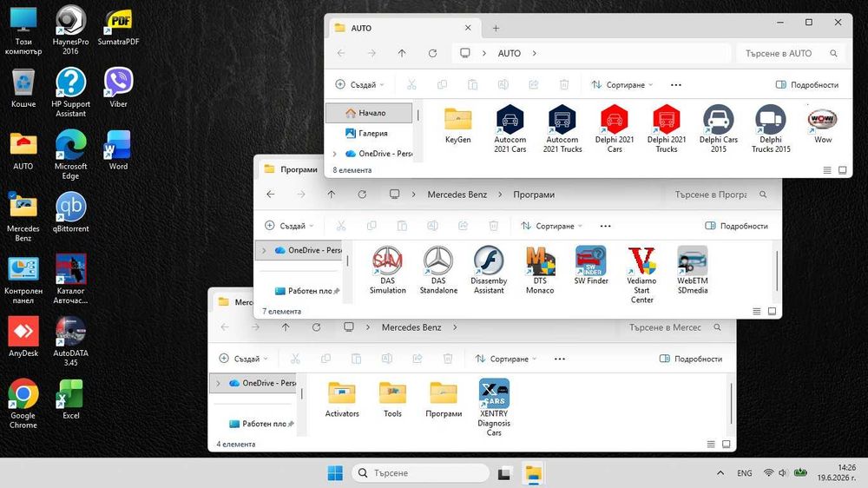
Task: Click the Търсене в AUTO search field
Action: click(x=791, y=53)
